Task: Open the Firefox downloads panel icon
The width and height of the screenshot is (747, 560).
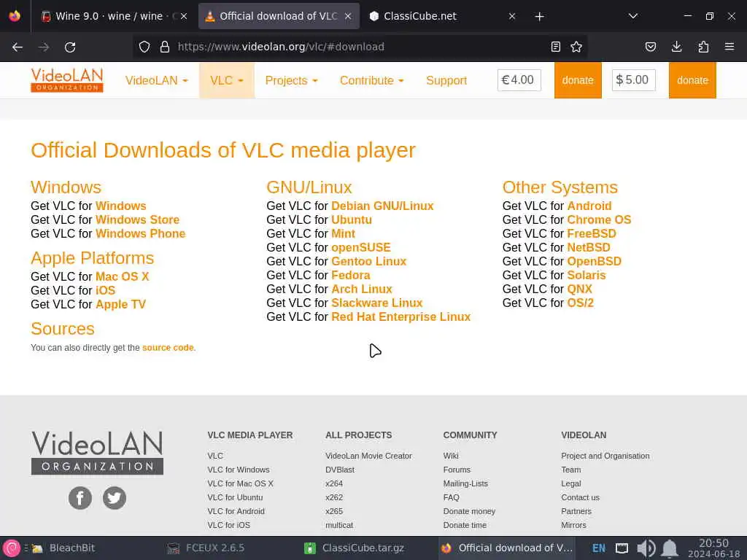Action: pos(676,47)
